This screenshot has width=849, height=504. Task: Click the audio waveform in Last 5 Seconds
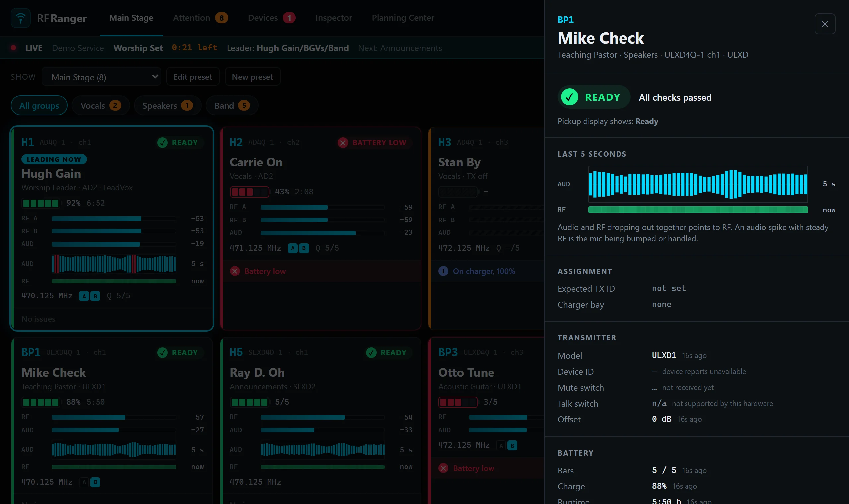(697, 184)
